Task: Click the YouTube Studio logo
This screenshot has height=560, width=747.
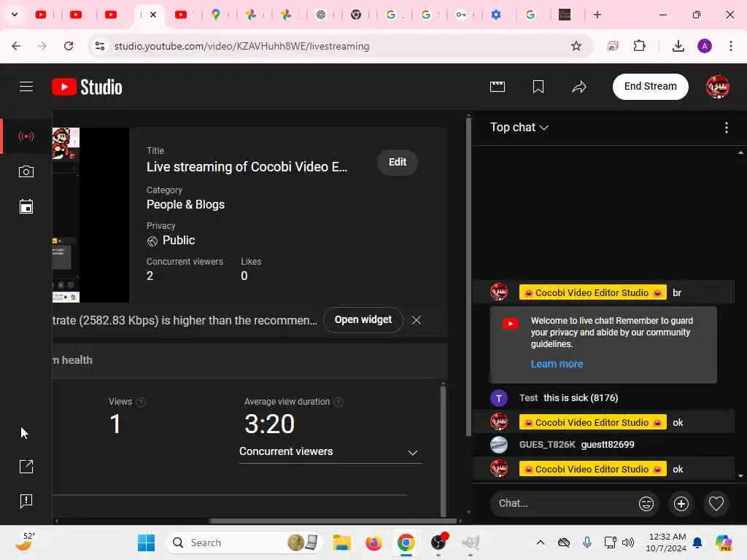Action: pos(88,87)
